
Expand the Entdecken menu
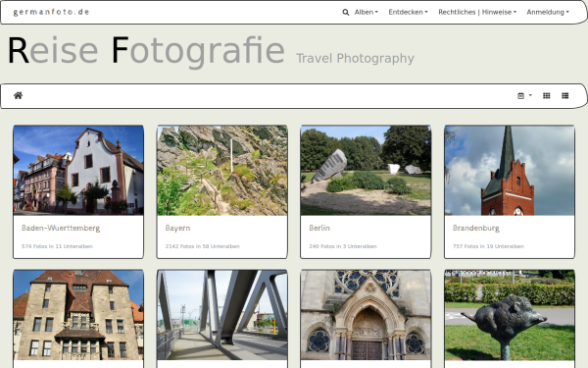pyautogui.click(x=408, y=12)
